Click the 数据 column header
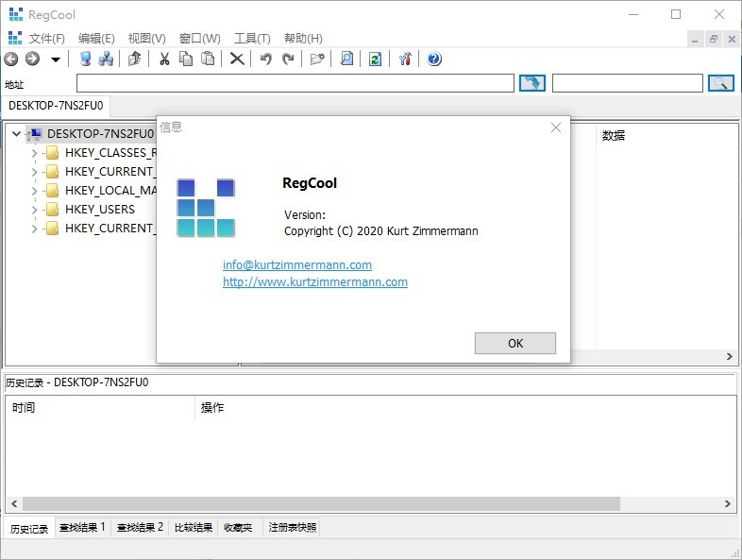 point(614,135)
